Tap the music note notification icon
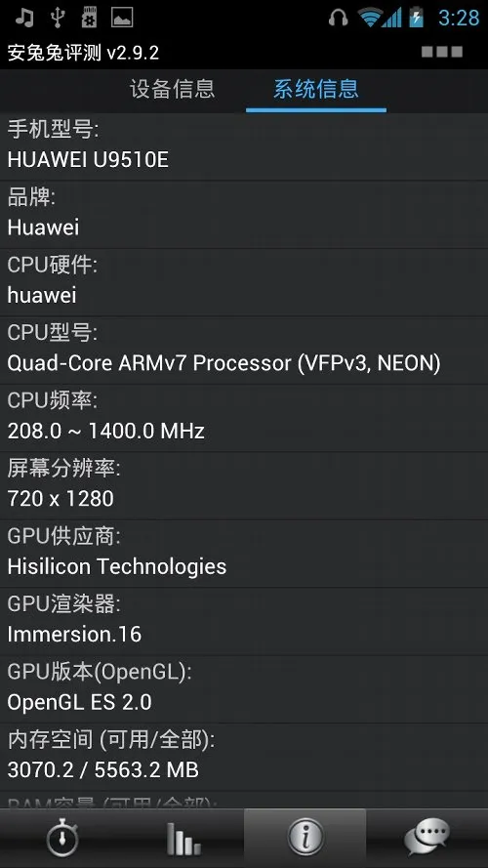The height and width of the screenshot is (868, 488). point(23,18)
